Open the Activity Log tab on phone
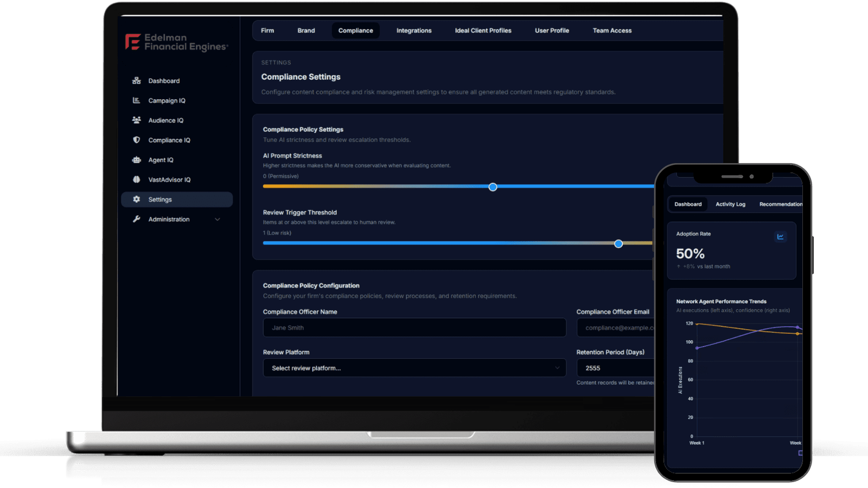868x488 pixels. (x=730, y=204)
